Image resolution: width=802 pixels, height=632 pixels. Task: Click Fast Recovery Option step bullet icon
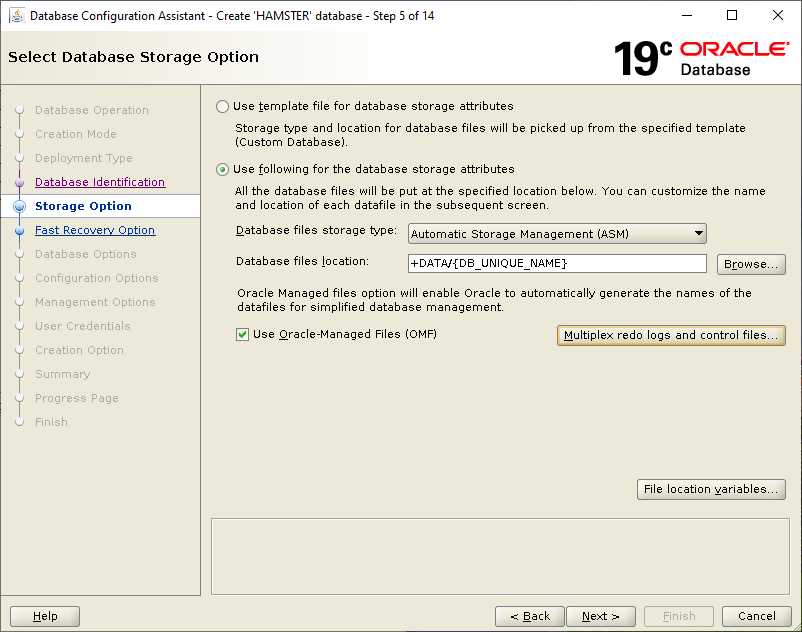(20, 231)
